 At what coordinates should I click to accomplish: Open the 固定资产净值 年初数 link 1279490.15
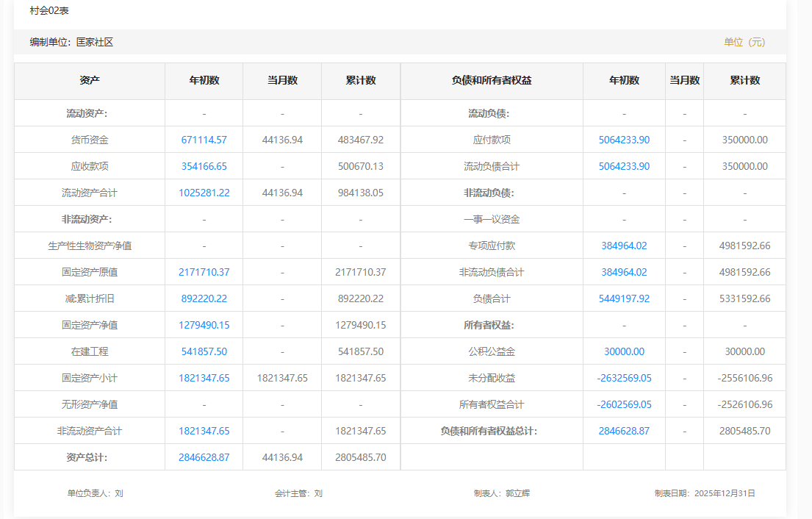pyautogui.click(x=204, y=325)
